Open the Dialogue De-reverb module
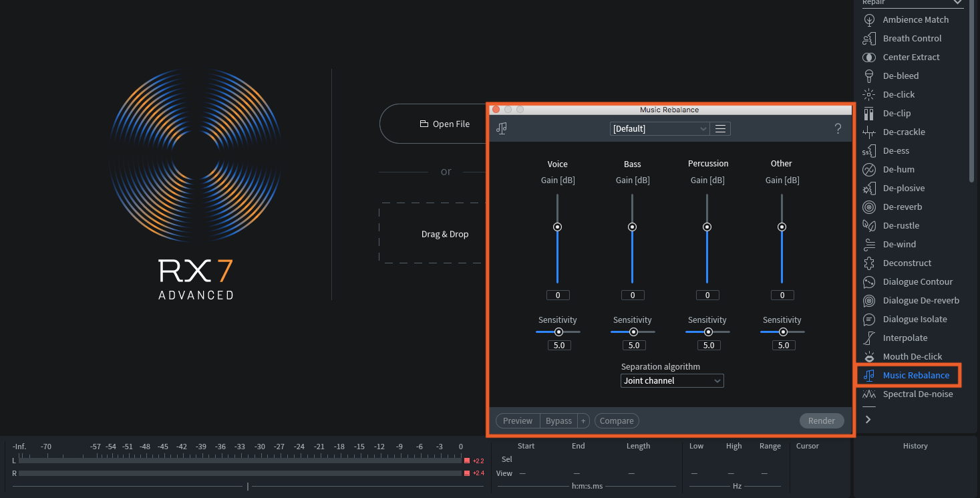Image resolution: width=980 pixels, height=498 pixels. pyautogui.click(x=912, y=300)
